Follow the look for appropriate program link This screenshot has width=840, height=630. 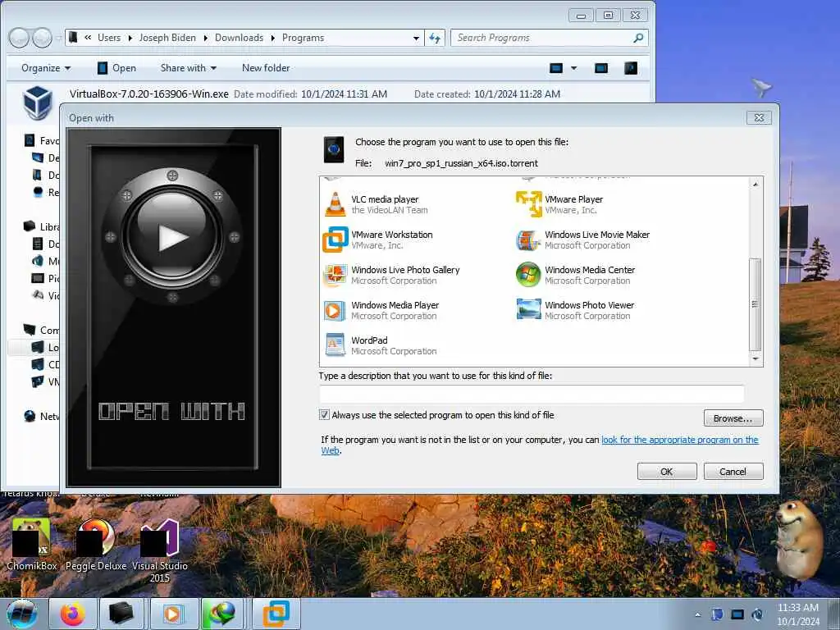(680, 440)
